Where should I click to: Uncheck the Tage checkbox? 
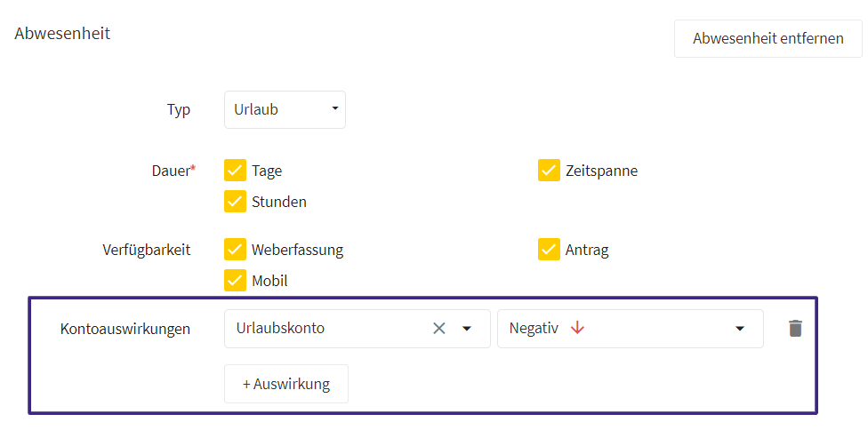235,171
